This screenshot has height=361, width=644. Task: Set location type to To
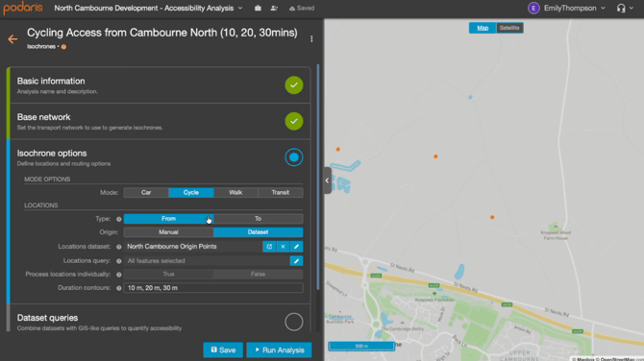click(x=258, y=219)
